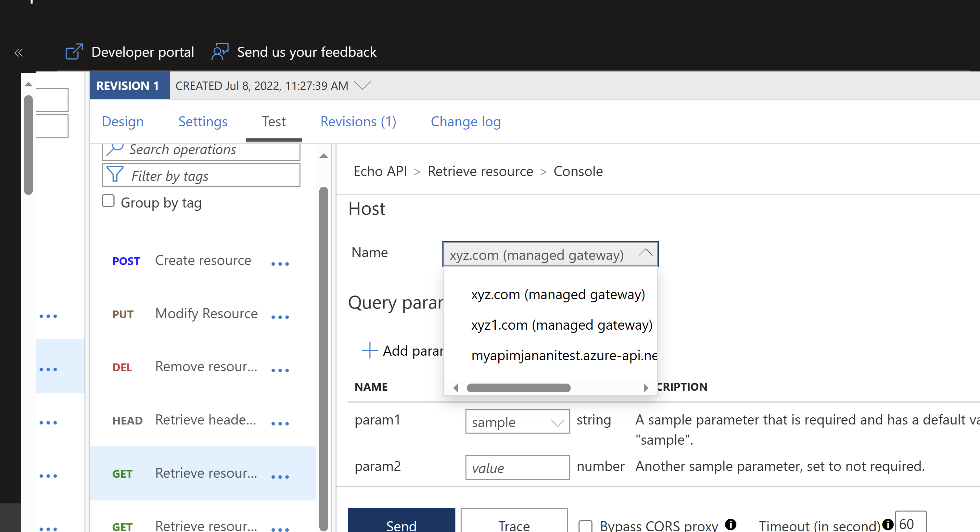
Task: Switch to the Revisions tab
Action: (358, 121)
